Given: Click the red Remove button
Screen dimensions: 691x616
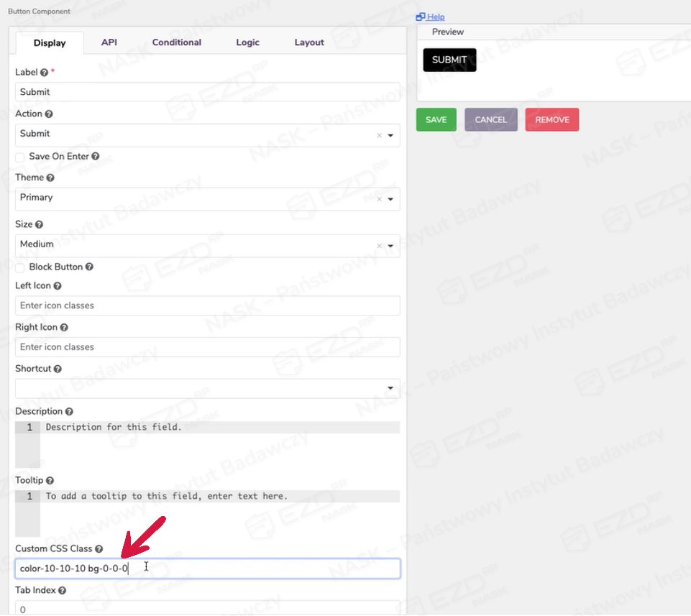Looking at the screenshot, I should (x=552, y=120).
